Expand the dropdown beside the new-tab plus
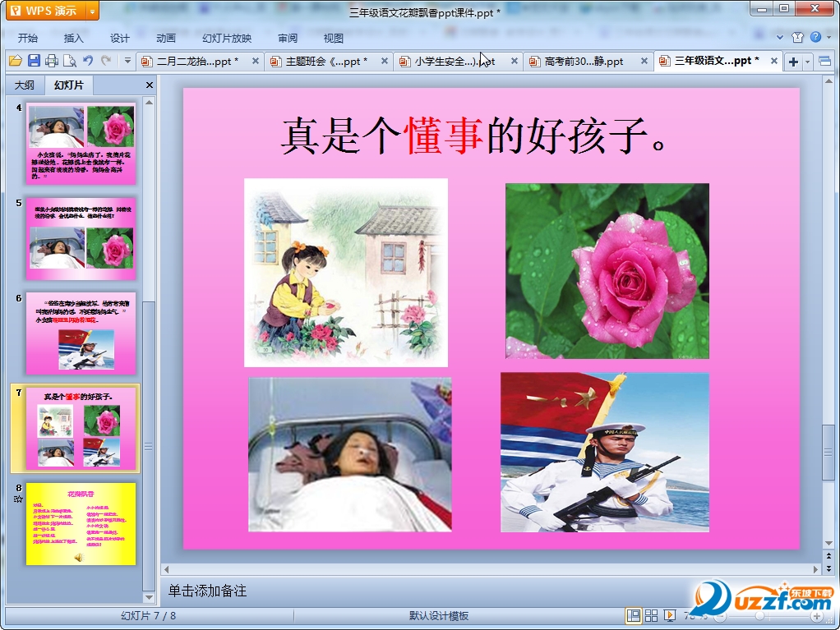This screenshot has width=840, height=630. point(807,62)
